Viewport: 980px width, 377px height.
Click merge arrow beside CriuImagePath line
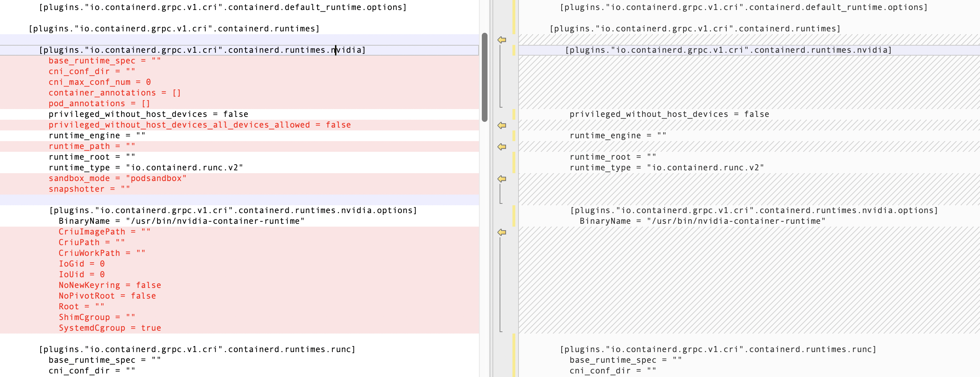(x=502, y=232)
